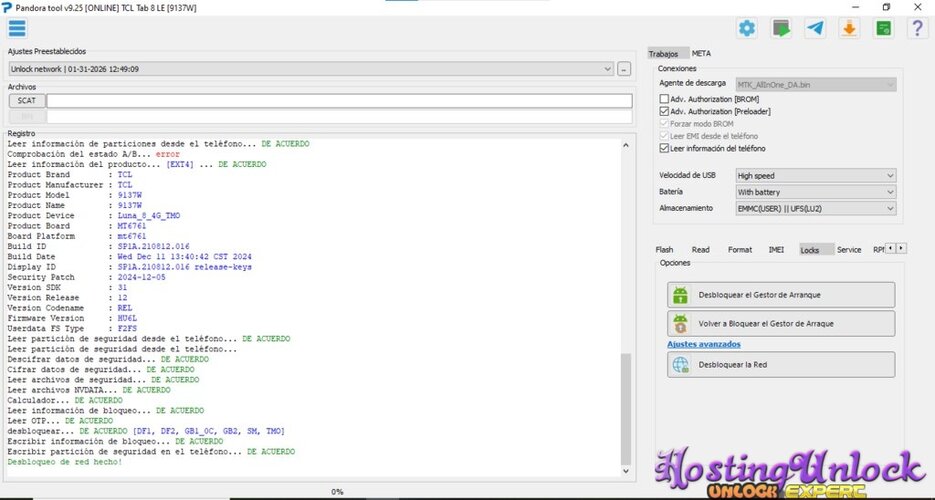Click "[DF1, DF2, GB1_0C, GB2, SM, TMO]" text
Viewport: 935px width, 500px height.
[x=209, y=431]
